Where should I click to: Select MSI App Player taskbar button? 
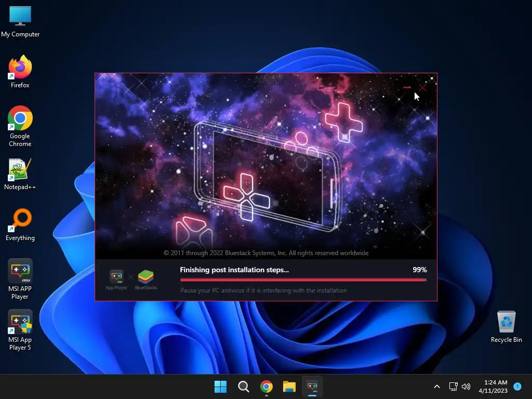pyautogui.click(x=312, y=387)
